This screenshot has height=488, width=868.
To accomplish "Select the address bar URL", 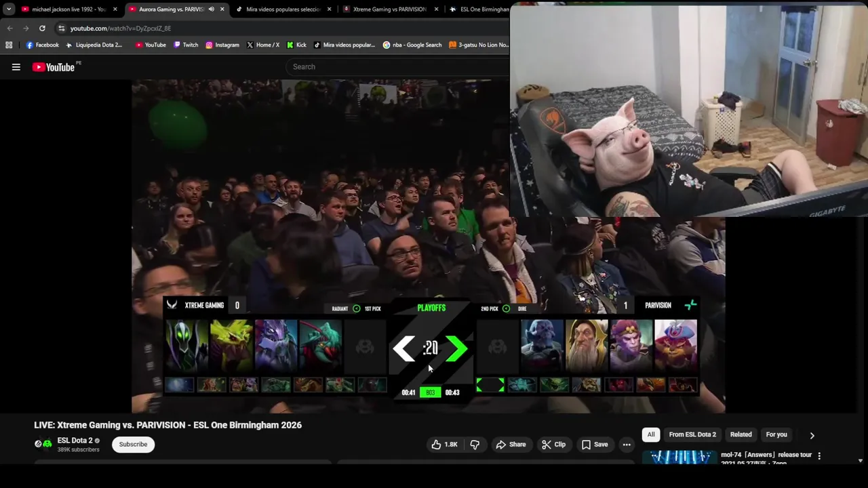I will click(x=121, y=28).
